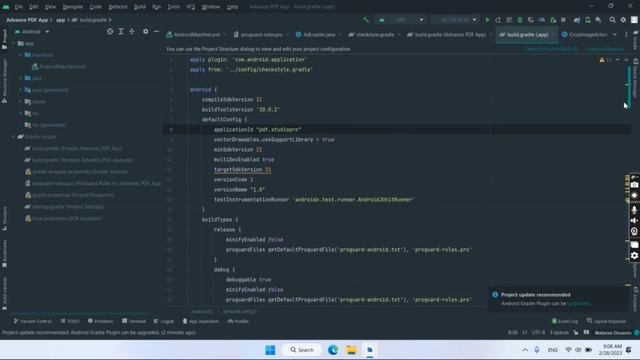The image size is (640, 360).
Task: Show hidden system tray icons chevron
Action: pyautogui.click(x=525, y=350)
